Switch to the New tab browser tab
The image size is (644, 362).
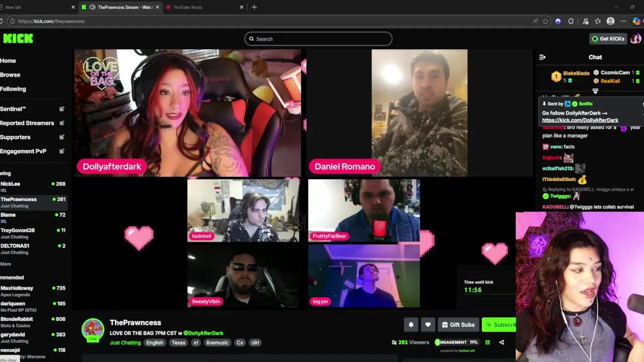(x=35, y=7)
